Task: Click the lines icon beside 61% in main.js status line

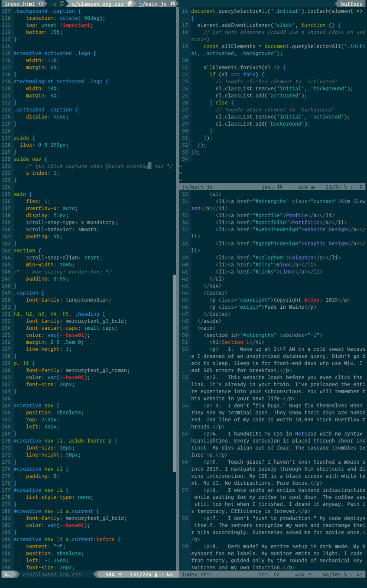Action: [x=312, y=187]
